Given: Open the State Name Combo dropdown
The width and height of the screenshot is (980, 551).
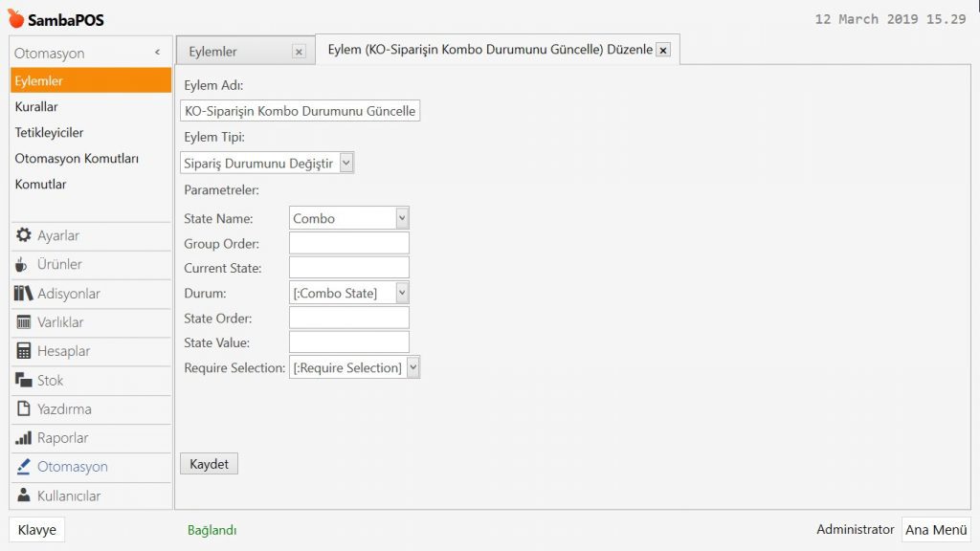Looking at the screenshot, I should (x=402, y=219).
